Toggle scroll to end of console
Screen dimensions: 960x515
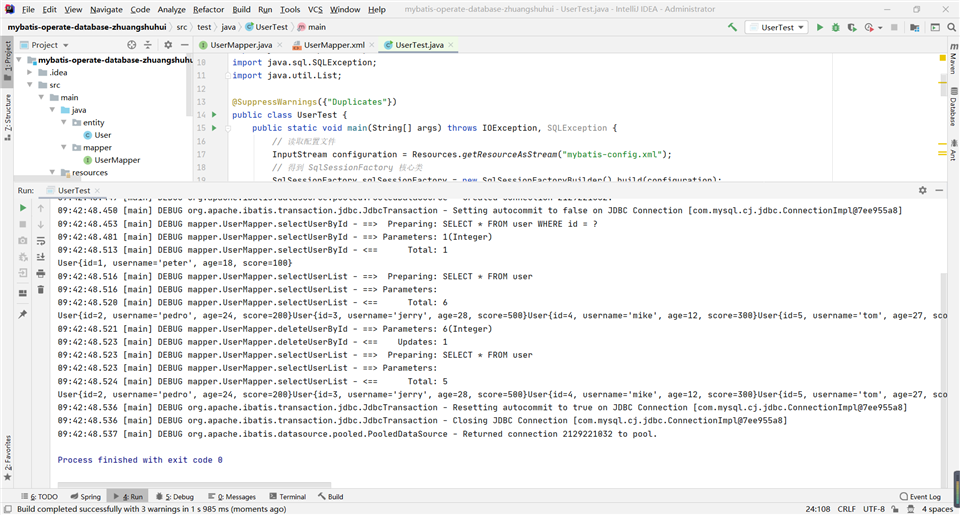point(40,257)
